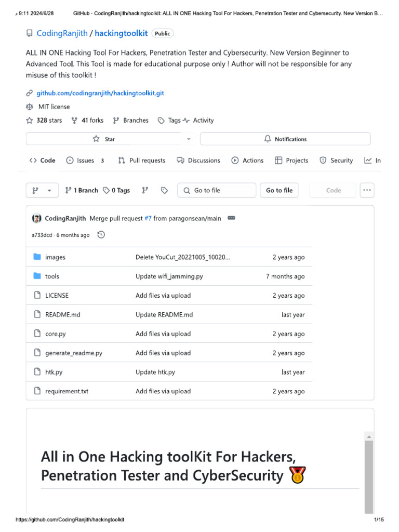The image size is (399, 532).
Task: Click the commit details ellipsis icon
Action: (x=231, y=218)
